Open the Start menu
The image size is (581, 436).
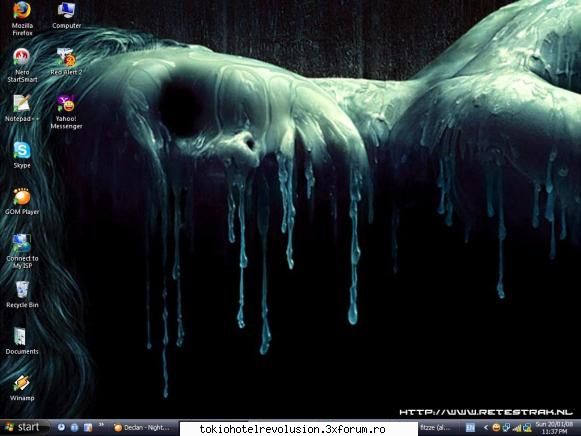(x=24, y=427)
